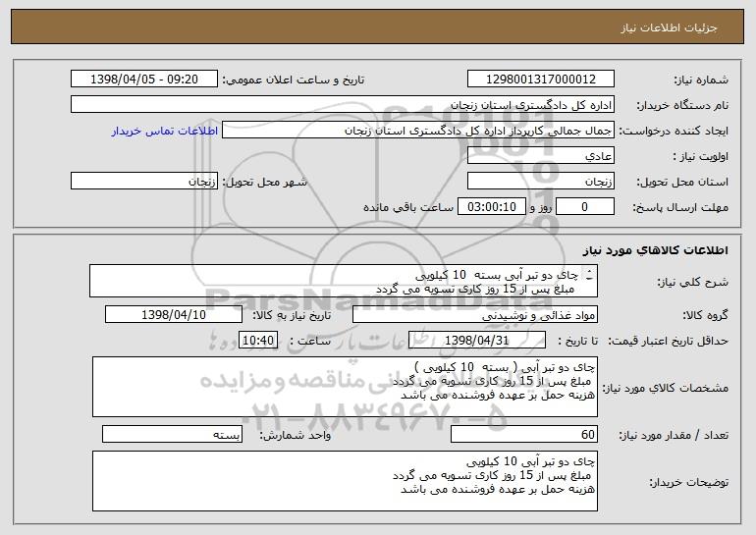Screen dimensions: 756x535
Task: Click the label گروه کالا
Action: 705,315
